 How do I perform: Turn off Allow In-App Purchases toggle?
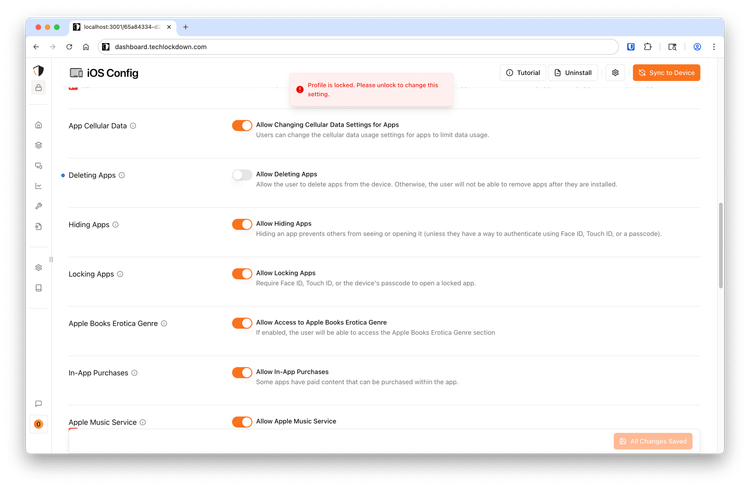pos(242,373)
